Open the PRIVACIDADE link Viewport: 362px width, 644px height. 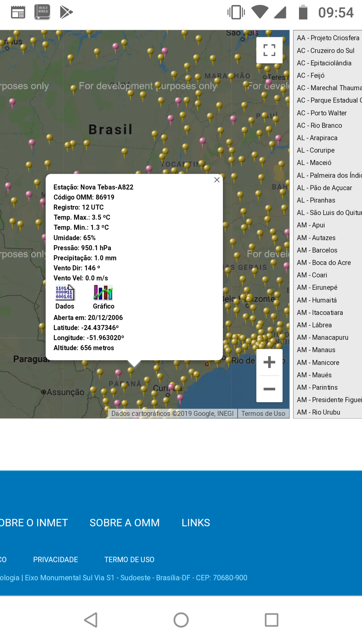56,559
